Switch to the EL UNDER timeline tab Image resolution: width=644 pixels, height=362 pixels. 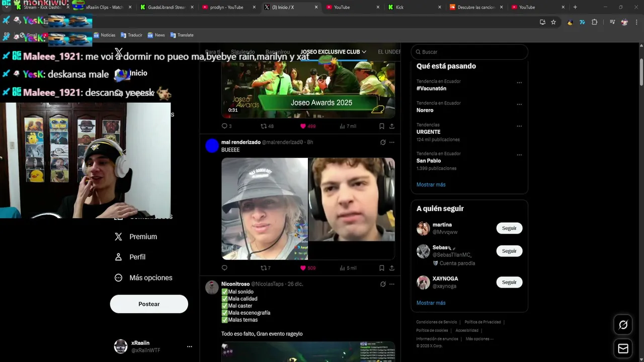389,52
